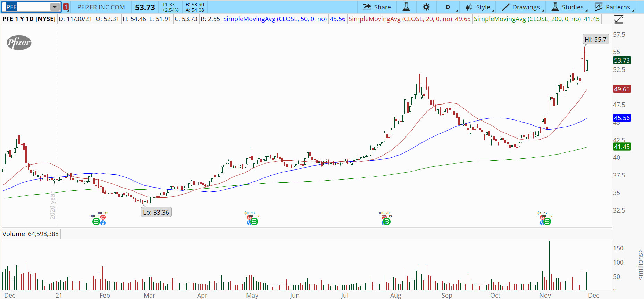Click the O: 52.31 open value
Screen dimensions: 644x299
coord(107,19)
